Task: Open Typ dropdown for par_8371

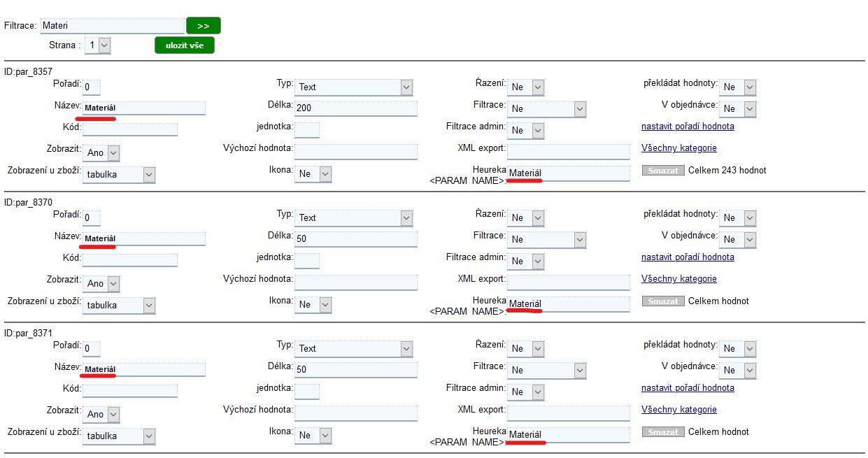Action: (x=354, y=348)
